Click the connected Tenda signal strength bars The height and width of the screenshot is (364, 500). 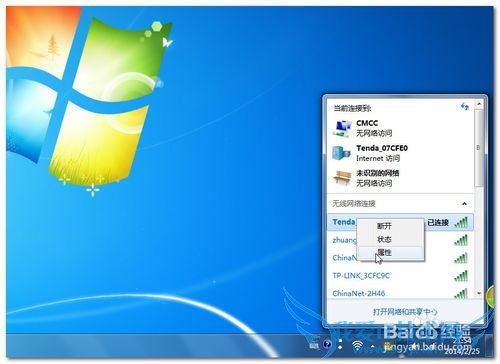coord(461,222)
